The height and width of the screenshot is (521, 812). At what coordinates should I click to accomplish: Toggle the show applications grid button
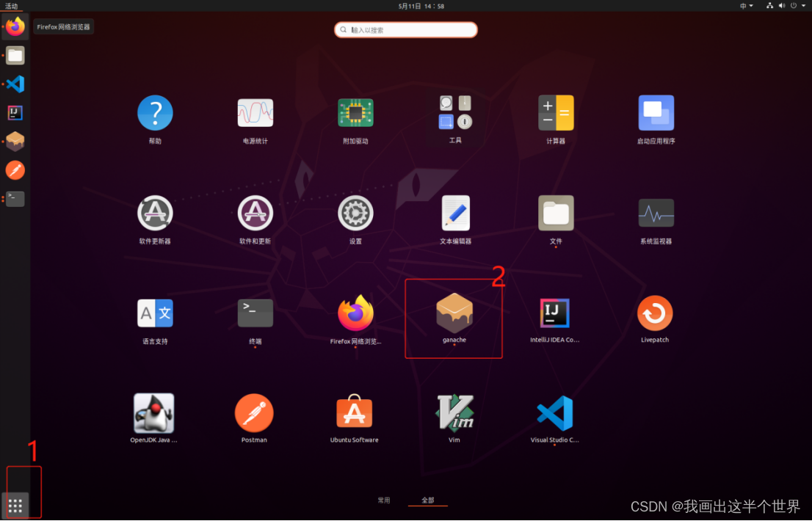(x=15, y=506)
